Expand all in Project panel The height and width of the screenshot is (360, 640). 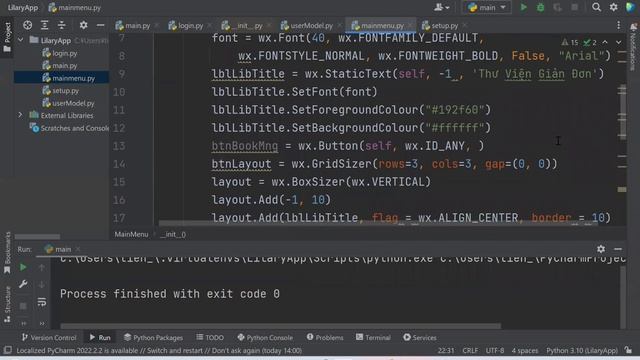(x=44, y=25)
